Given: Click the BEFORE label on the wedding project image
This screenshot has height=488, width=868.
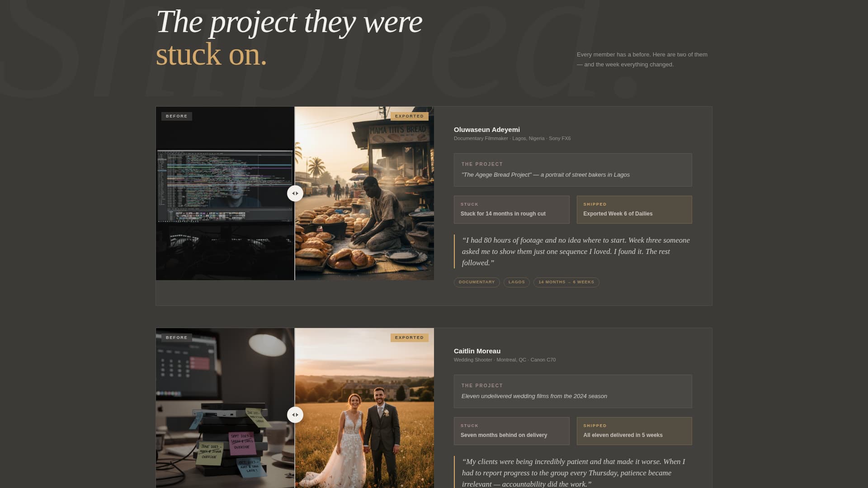Looking at the screenshot, I should point(176,337).
